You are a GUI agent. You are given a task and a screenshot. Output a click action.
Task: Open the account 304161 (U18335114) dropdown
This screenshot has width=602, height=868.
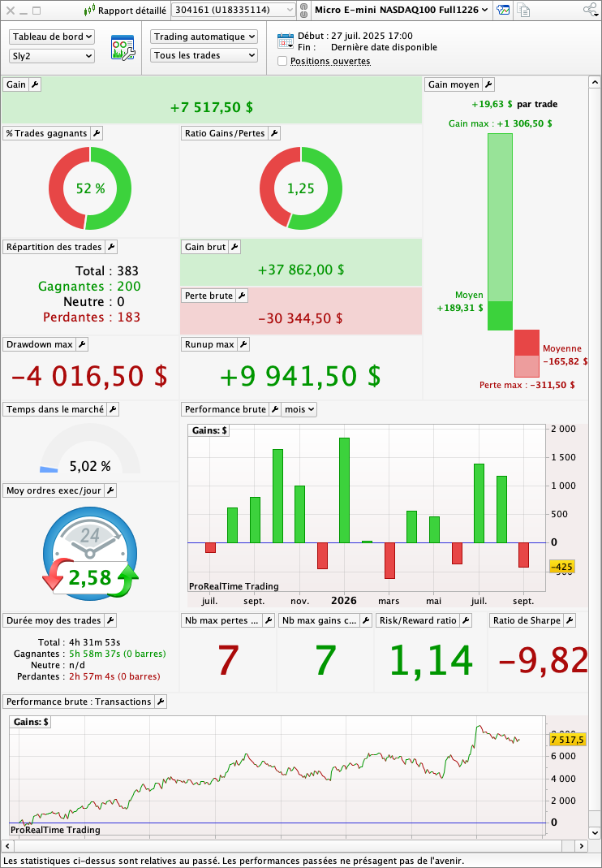pos(234,10)
